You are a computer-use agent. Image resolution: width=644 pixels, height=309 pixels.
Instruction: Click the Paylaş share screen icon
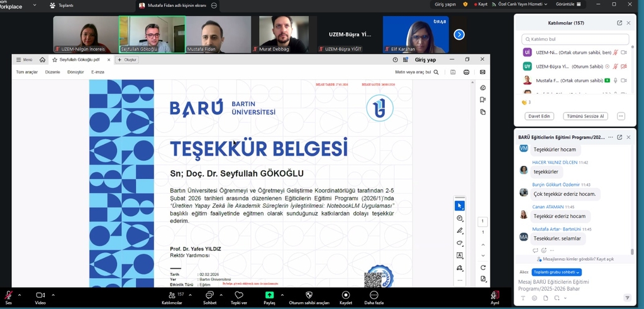pyautogui.click(x=269, y=295)
